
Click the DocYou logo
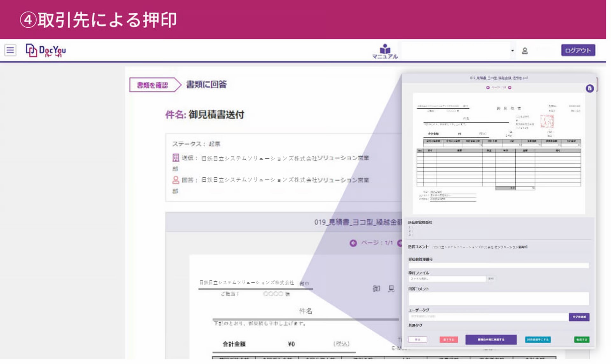pyautogui.click(x=46, y=51)
